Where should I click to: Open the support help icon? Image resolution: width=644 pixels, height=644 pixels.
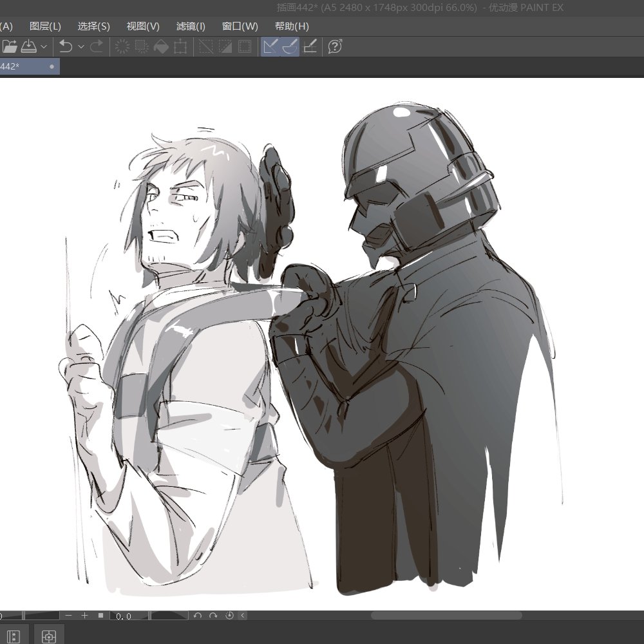(335, 46)
